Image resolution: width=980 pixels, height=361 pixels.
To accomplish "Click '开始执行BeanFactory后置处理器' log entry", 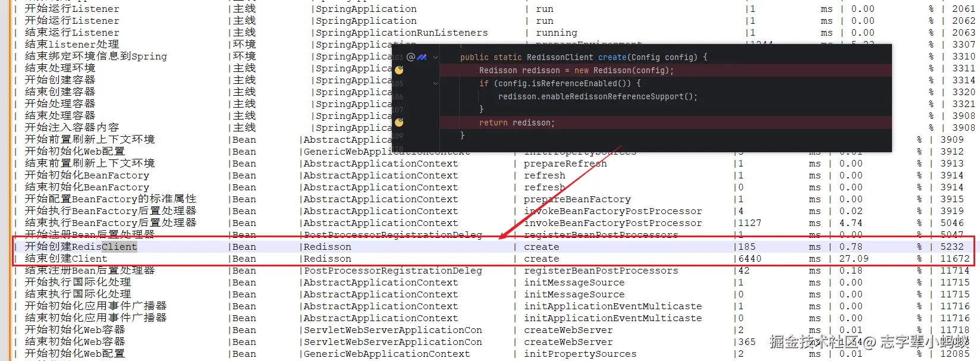I will [111, 211].
